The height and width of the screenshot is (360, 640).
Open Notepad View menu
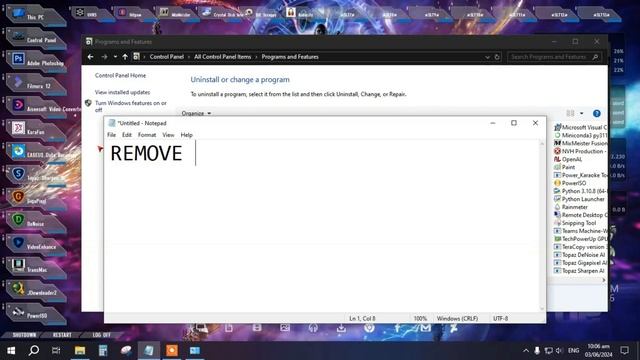168,135
